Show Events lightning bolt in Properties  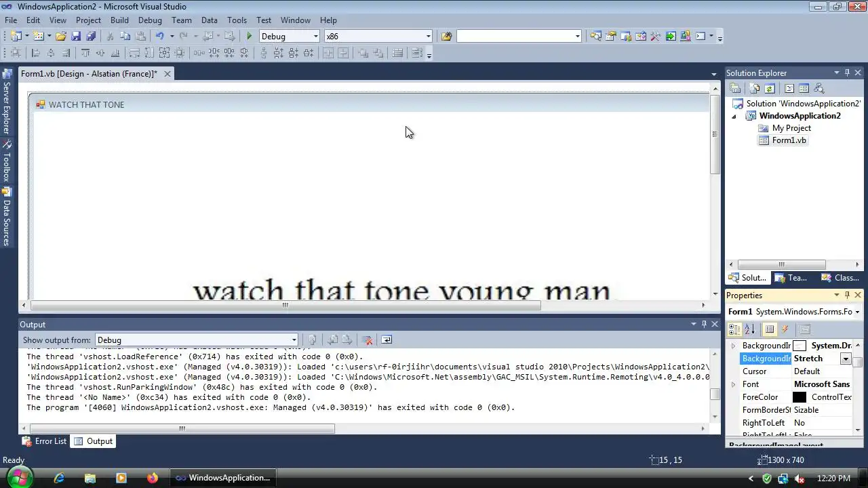coord(785,329)
